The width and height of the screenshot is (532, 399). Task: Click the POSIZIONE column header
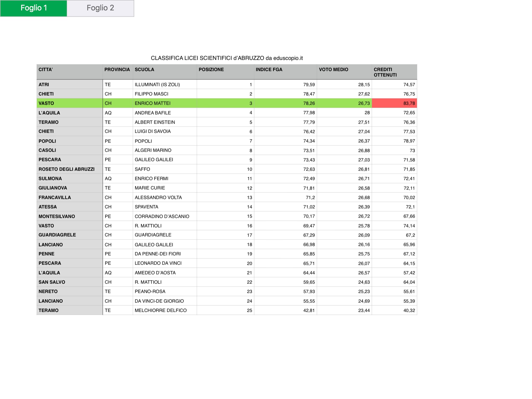point(225,72)
